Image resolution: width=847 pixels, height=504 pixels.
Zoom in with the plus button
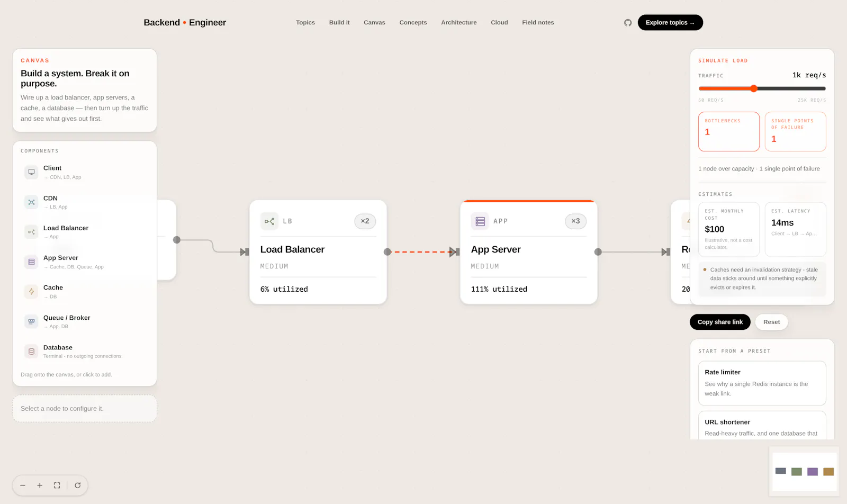pos(40,485)
